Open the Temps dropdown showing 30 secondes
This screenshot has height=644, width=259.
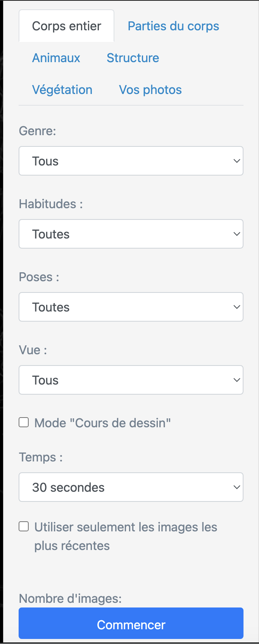pyautogui.click(x=131, y=487)
